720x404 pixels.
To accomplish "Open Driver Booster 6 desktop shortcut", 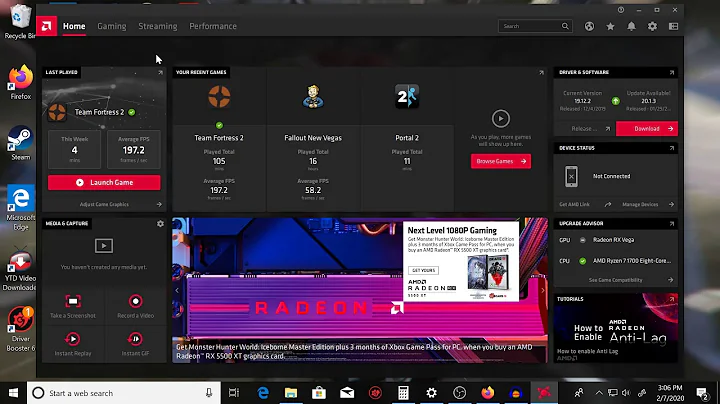I will (20, 330).
